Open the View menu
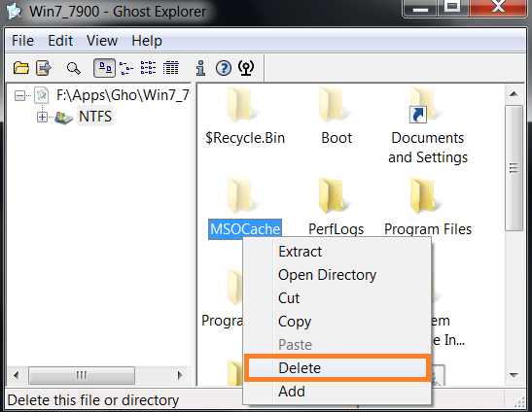Viewport: 532px width, 412px height. pyautogui.click(x=102, y=41)
